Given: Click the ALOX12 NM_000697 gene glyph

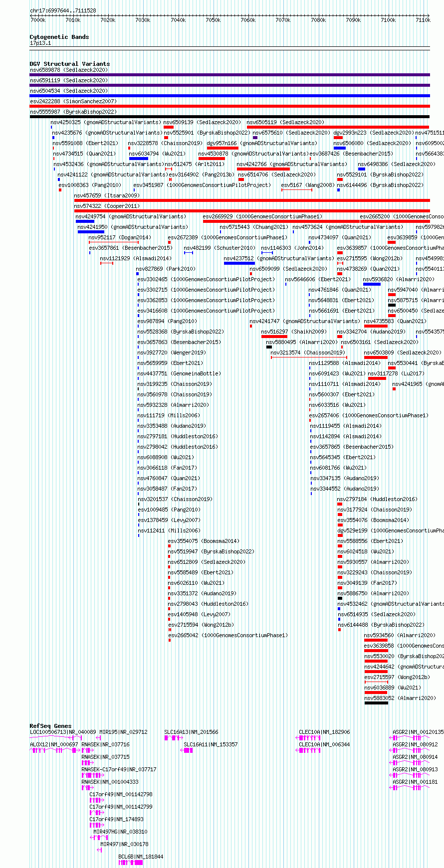Looking at the screenshot, I should pyautogui.click(x=55, y=750).
